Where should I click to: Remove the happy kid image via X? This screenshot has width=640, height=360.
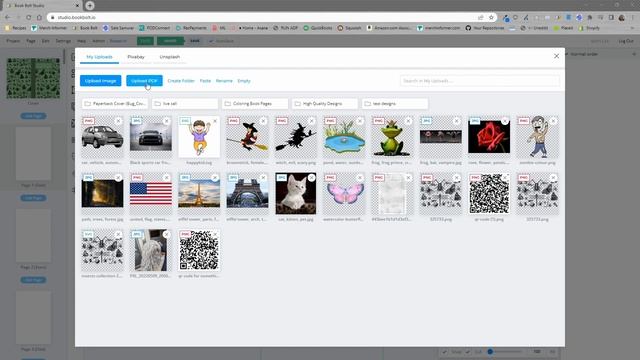point(215,121)
